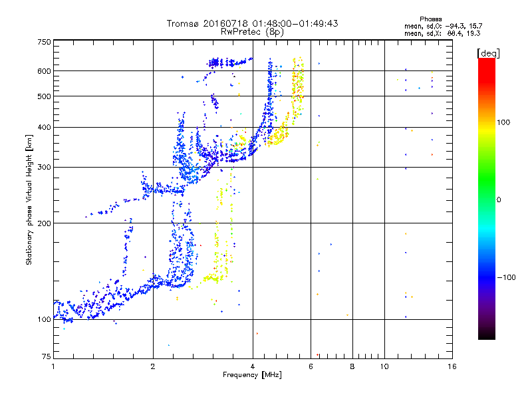Click the x-axis tick label '10'
This screenshot has height=399, width=532.
[384, 366]
